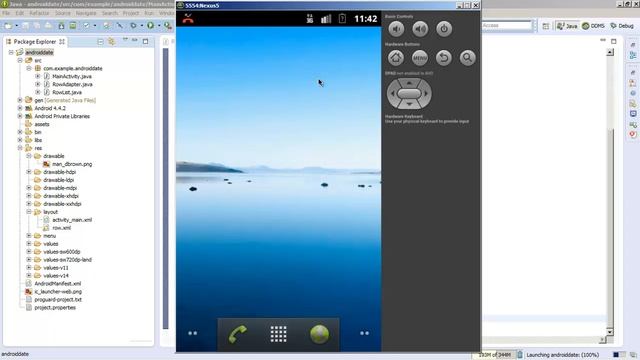Open the Edit menu

[20, 13]
